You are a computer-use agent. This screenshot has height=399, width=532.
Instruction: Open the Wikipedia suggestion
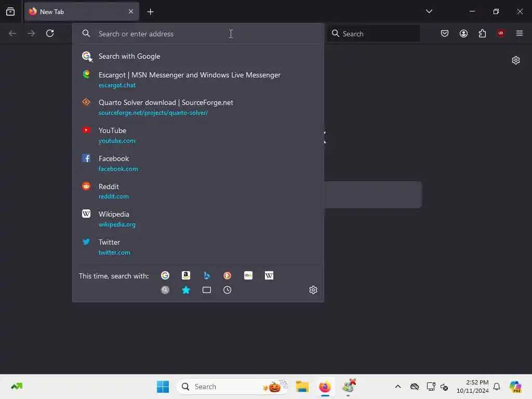coord(198,219)
